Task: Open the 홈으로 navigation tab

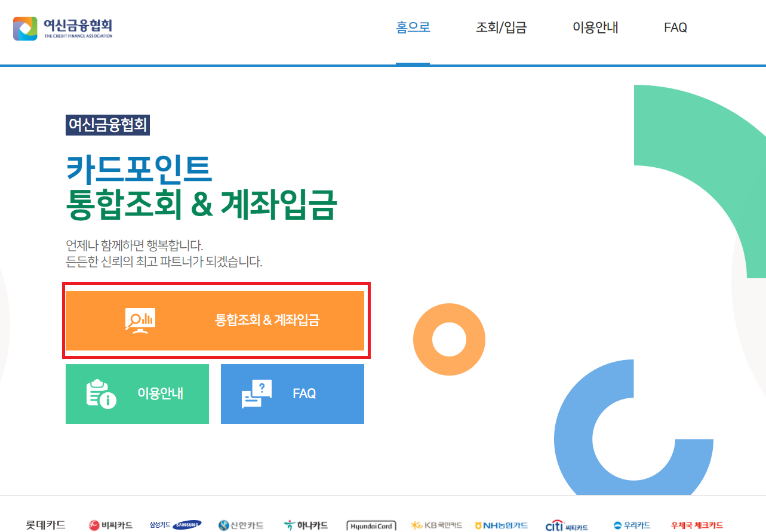Action: 413,27
